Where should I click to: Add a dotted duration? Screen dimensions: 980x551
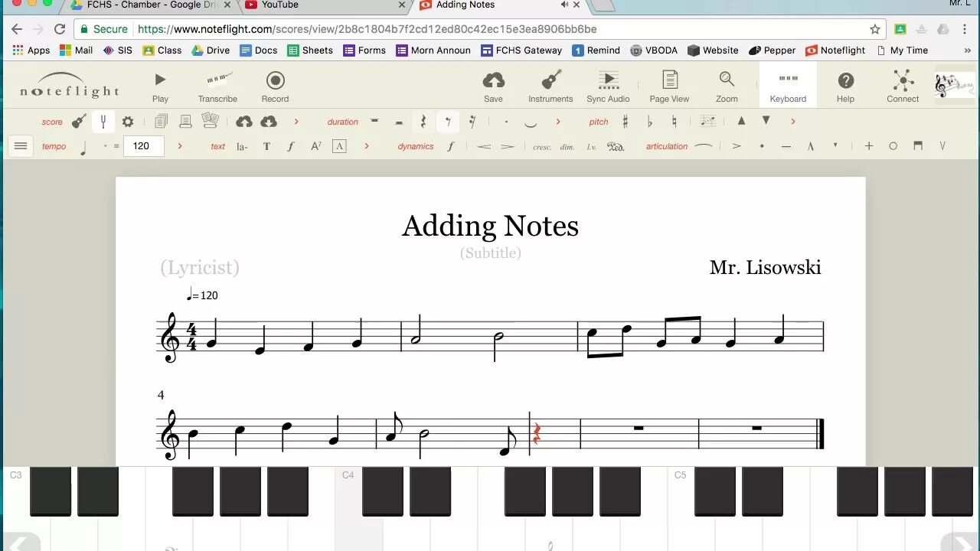pyautogui.click(x=506, y=122)
